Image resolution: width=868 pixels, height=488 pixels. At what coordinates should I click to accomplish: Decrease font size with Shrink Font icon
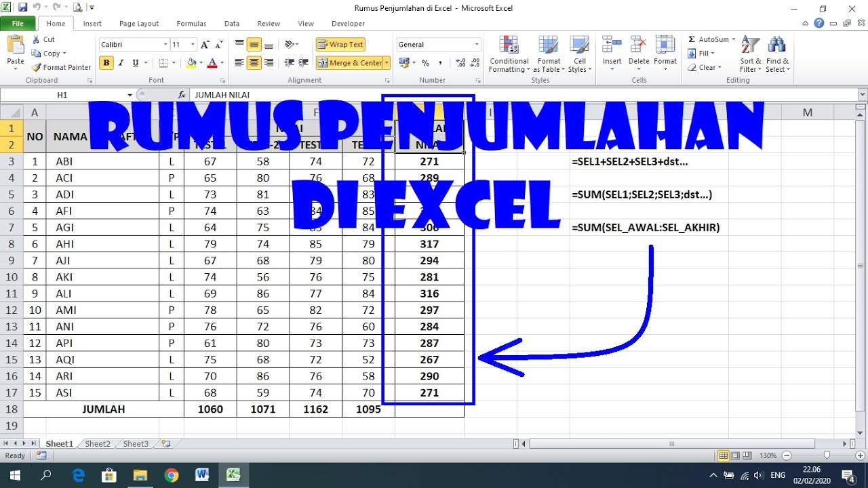219,44
